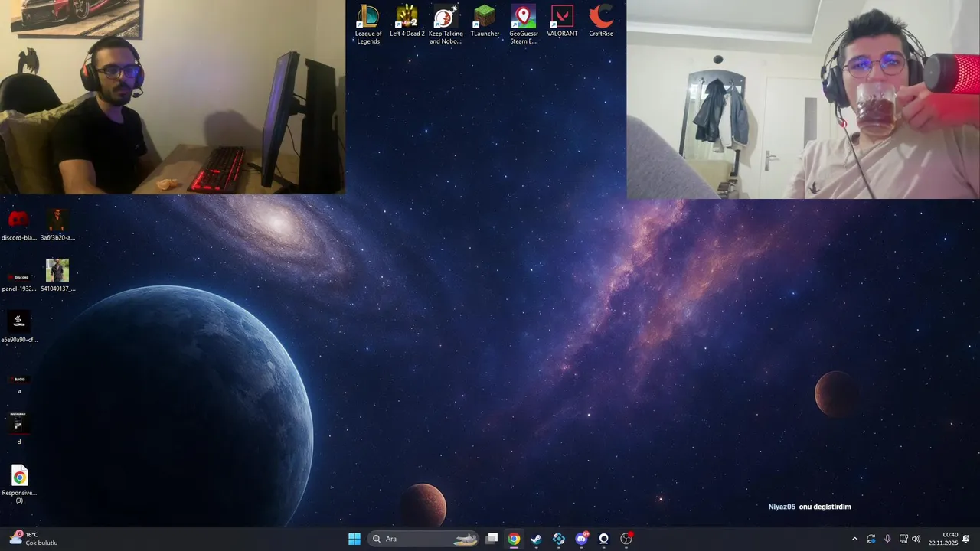Launch Left 4 Dead 2 from desktop
Image resolution: width=980 pixels, height=551 pixels.
coord(407,21)
